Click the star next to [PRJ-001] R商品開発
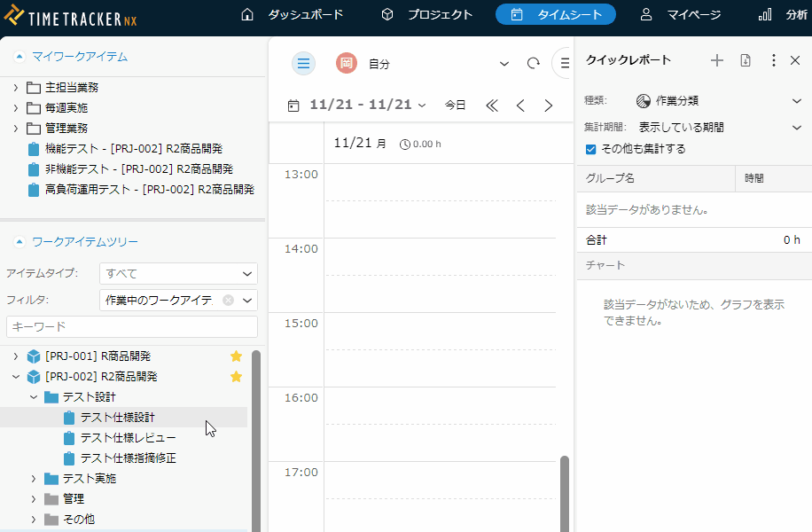This screenshot has width=812, height=532. coord(236,356)
